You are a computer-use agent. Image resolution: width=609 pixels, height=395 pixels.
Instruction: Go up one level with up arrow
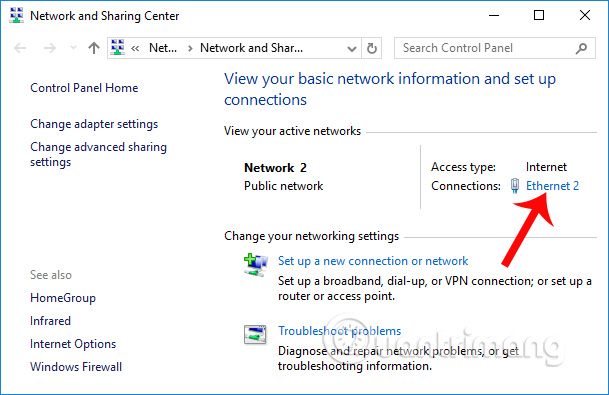(94, 48)
